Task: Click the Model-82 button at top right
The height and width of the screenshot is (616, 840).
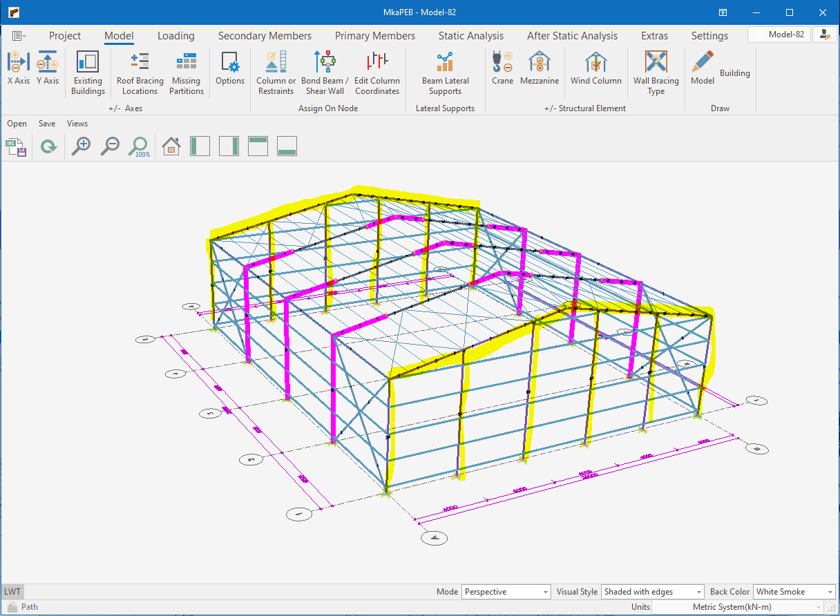Action: pos(779,35)
